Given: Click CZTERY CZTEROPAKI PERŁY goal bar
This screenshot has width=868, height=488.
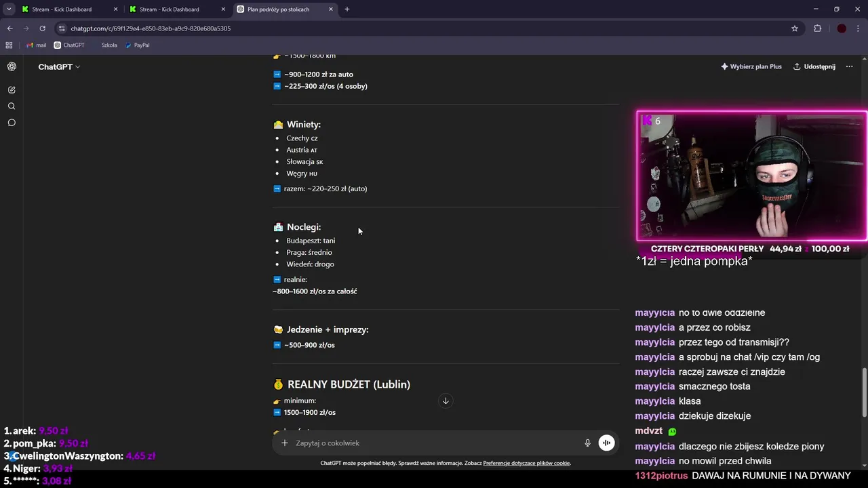Looking at the screenshot, I should (x=751, y=249).
